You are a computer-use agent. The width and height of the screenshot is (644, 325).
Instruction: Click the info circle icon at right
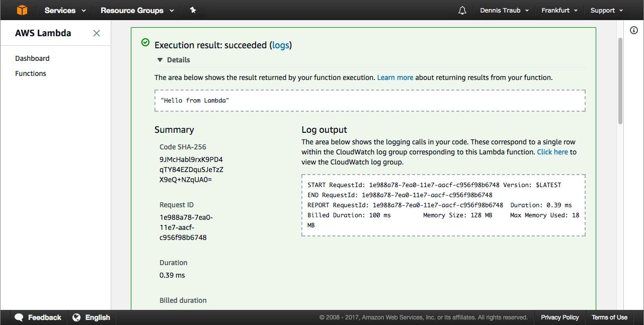(634, 30)
